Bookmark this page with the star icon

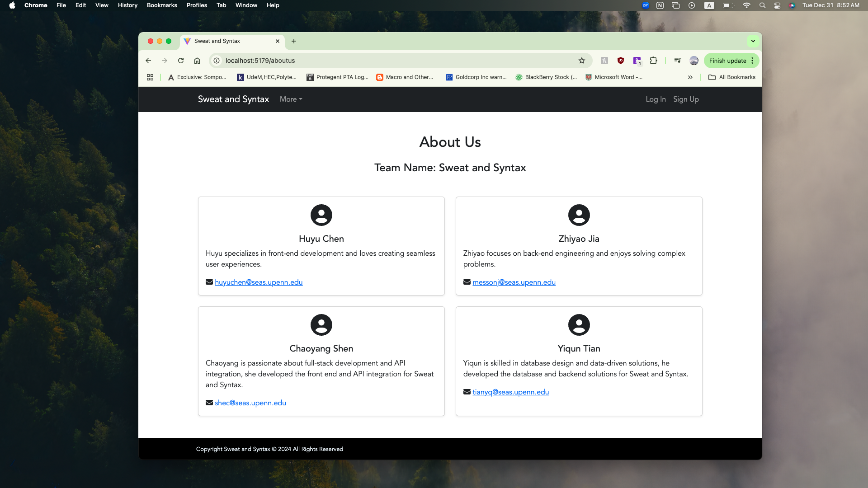(582, 61)
